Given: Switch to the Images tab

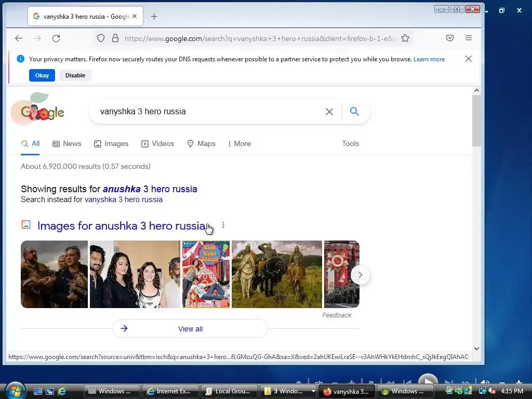Looking at the screenshot, I should pos(111,143).
